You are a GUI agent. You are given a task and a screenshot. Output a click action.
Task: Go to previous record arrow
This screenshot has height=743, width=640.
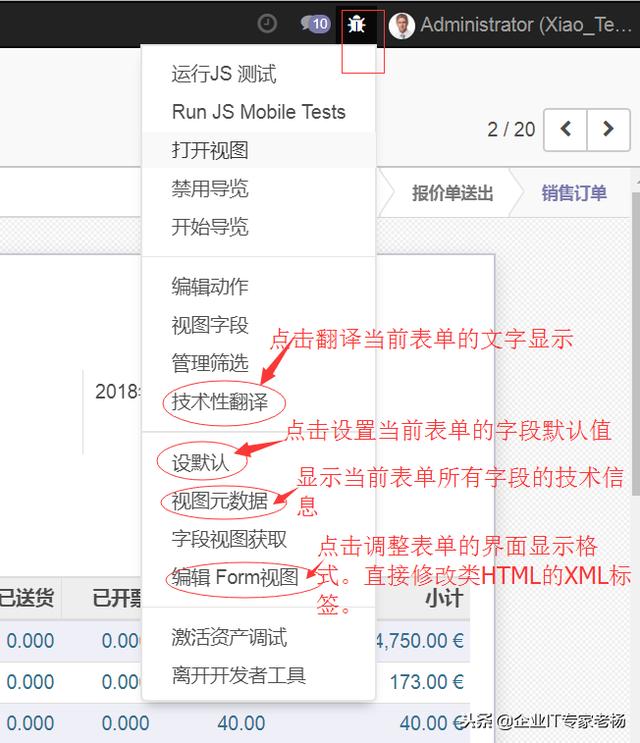pyautogui.click(x=566, y=129)
